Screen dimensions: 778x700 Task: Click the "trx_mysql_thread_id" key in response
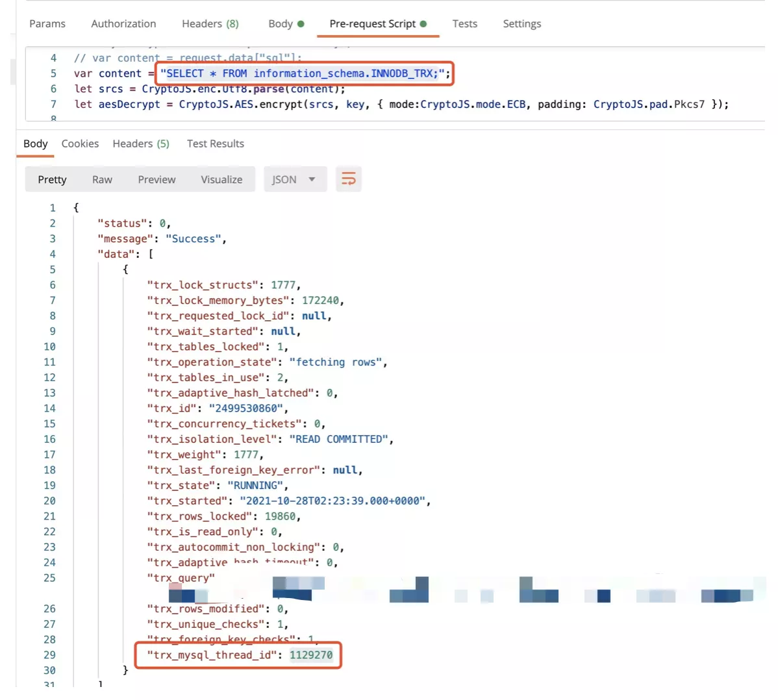(x=212, y=655)
